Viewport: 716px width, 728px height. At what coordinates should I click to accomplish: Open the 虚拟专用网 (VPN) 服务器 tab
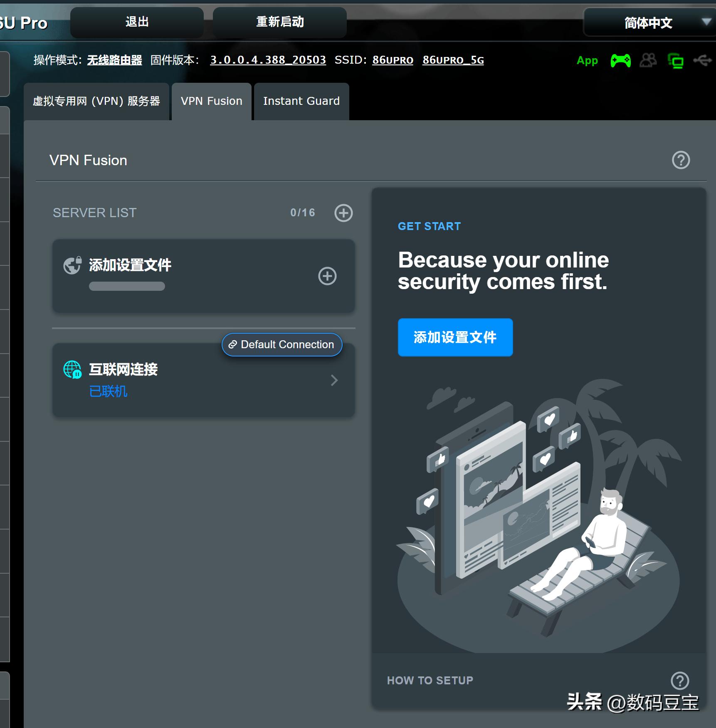97,101
